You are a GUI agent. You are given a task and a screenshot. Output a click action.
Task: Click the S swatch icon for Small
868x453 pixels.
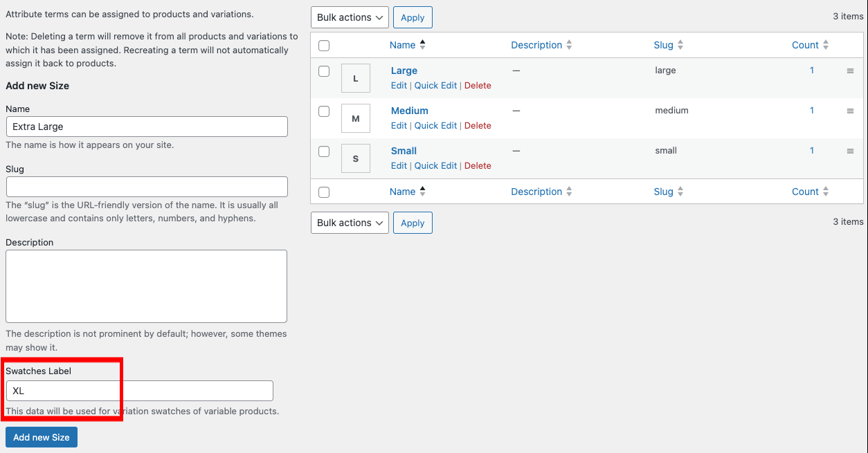pyautogui.click(x=355, y=158)
